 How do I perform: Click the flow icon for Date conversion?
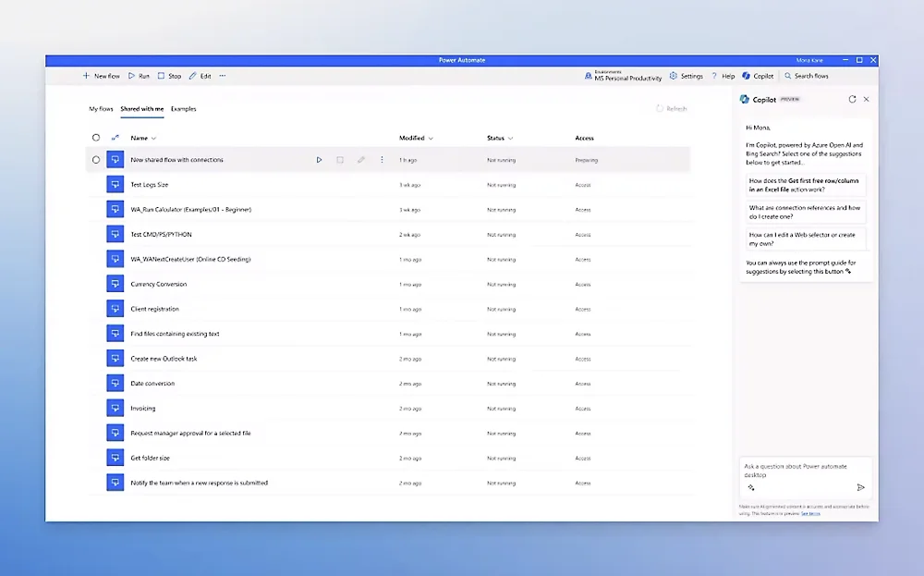pos(115,383)
